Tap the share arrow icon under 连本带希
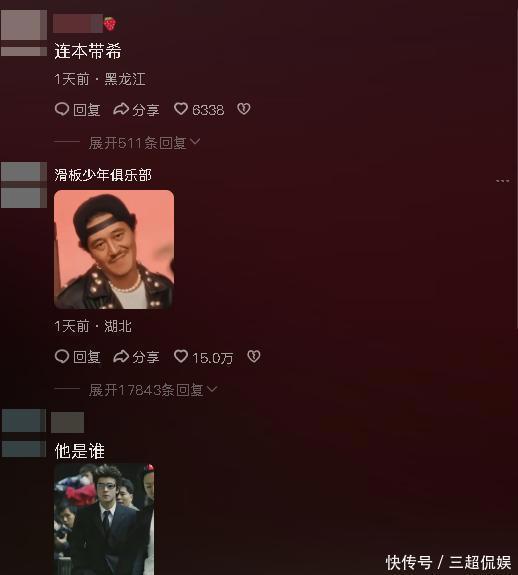518x575 pixels. (121, 109)
